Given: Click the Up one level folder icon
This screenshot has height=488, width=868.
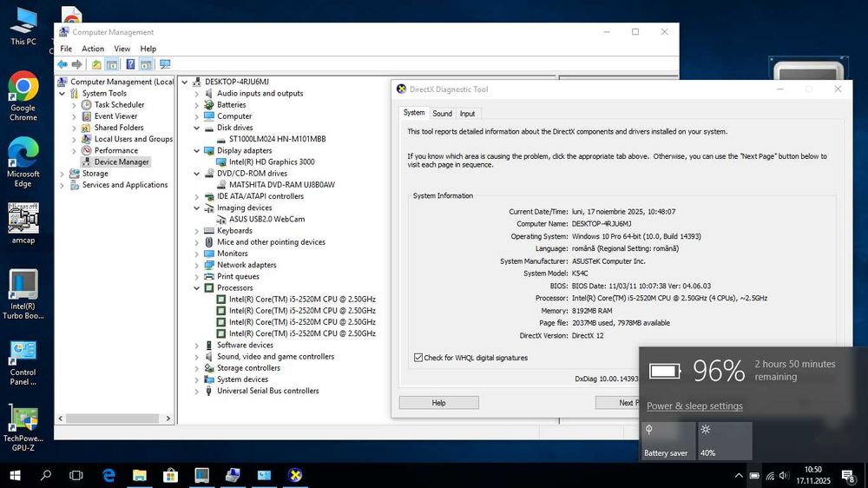Looking at the screenshot, I should [96, 64].
